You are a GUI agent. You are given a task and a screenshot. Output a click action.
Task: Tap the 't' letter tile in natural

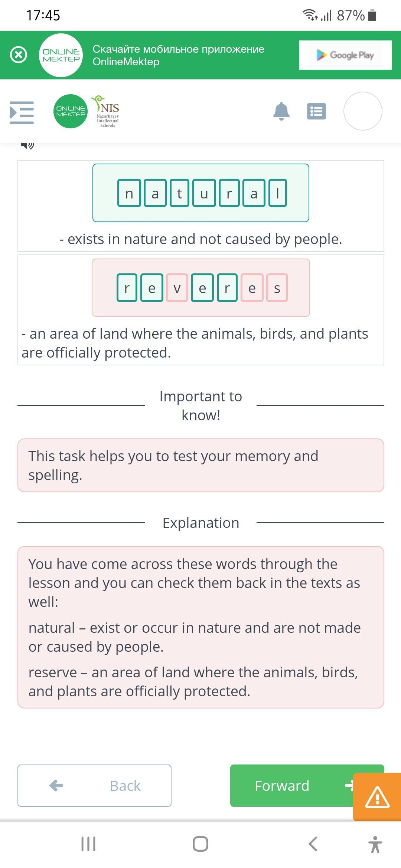(x=180, y=193)
